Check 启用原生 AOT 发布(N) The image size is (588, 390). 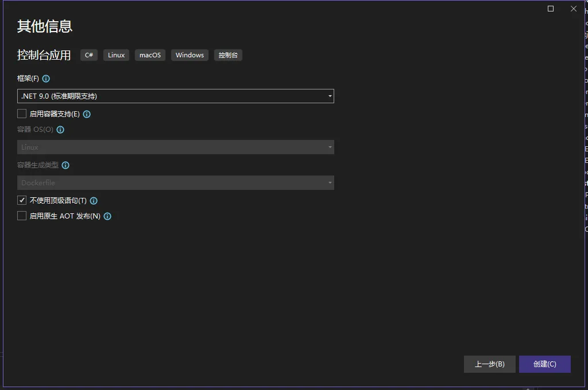click(21, 216)
